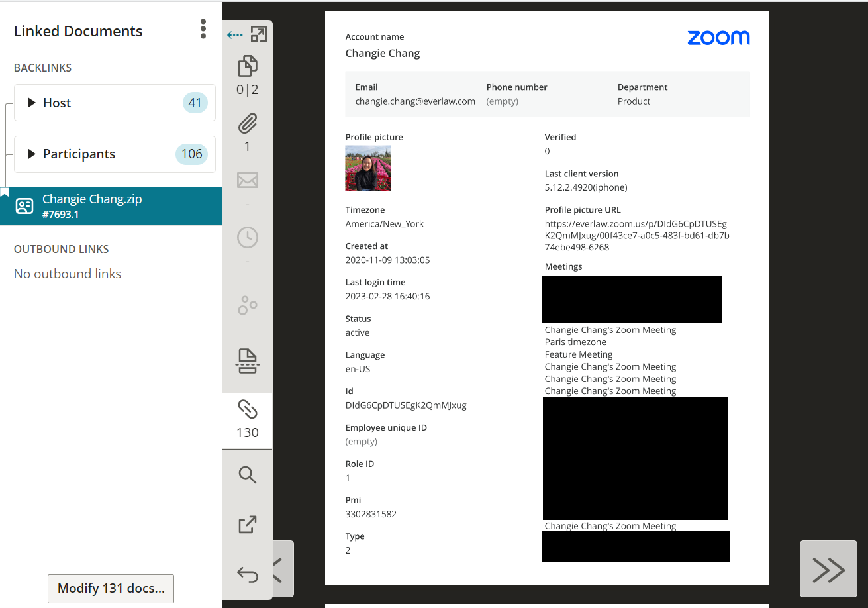
Task: Go to previous document arrow button
Action: [x=283, y=569]
